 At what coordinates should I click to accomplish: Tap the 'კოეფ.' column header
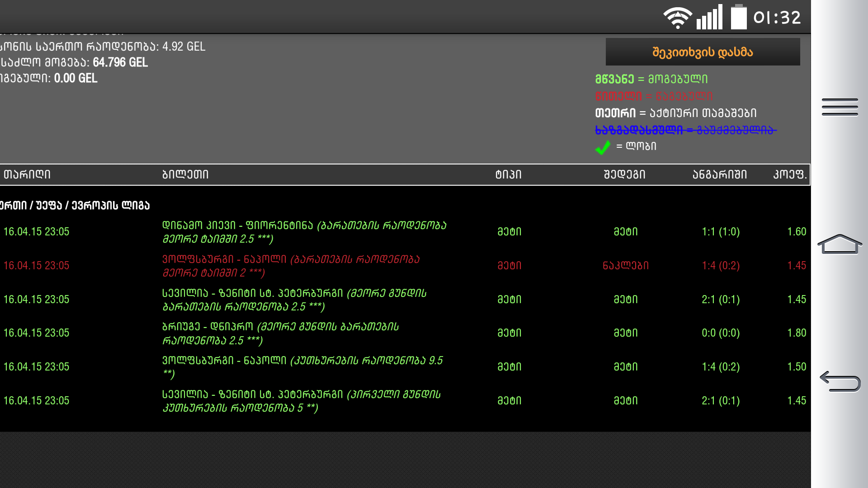[789, 174]
